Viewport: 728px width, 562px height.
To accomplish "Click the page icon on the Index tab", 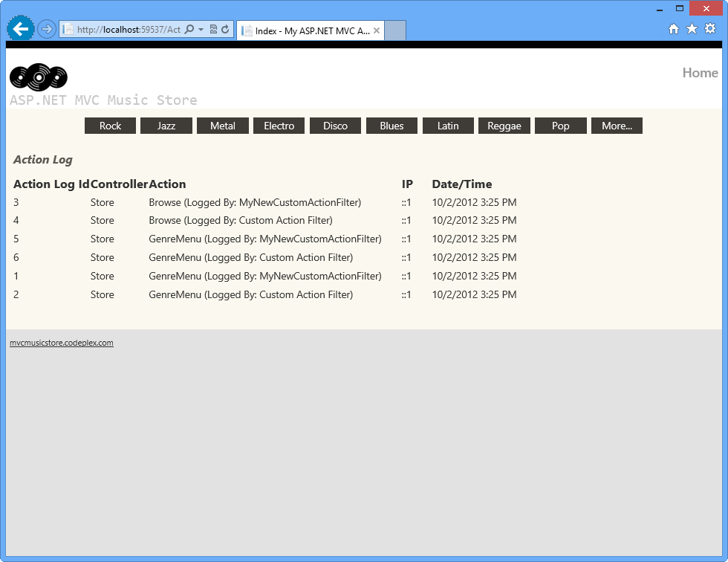I will [246, 30].
